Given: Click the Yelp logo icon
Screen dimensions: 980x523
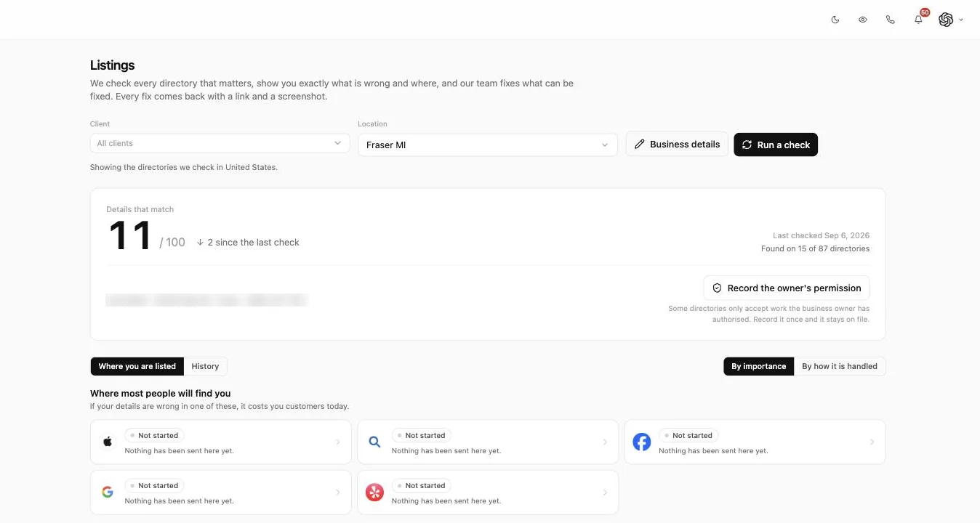Looking at the screenshot, I should pyautogui.click(x=374, y=492).
